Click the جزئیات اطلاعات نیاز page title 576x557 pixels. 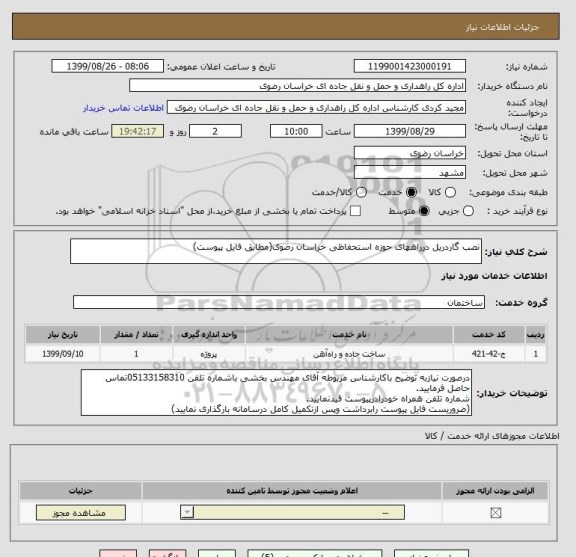[x=502, y=28]
